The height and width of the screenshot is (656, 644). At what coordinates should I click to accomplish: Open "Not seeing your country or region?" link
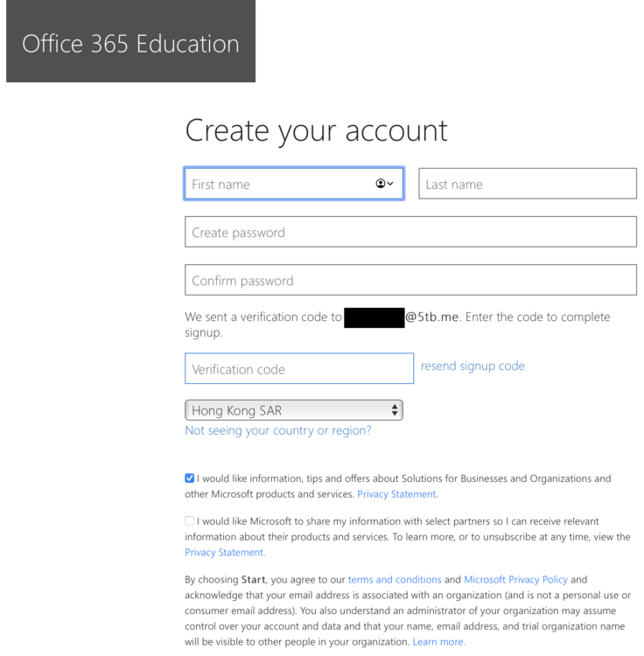(x=278, y=430)
